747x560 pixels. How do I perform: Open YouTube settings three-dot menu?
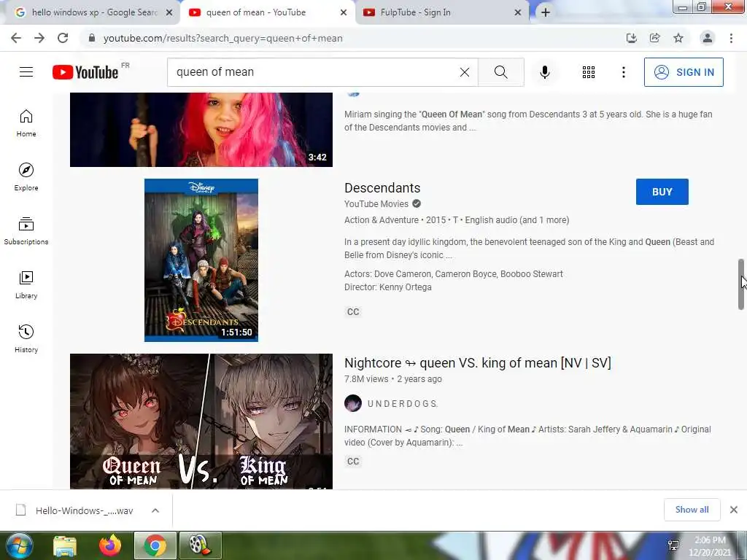point(623,72)
